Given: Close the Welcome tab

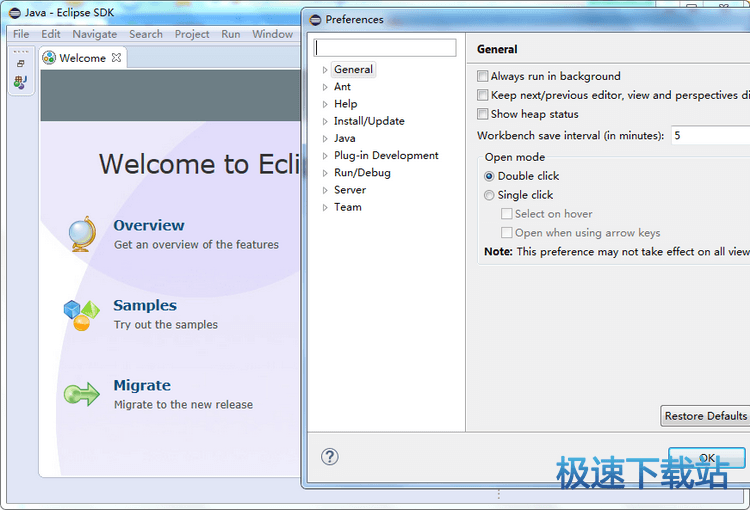Looking at the screenshot, I should [116, 57].
